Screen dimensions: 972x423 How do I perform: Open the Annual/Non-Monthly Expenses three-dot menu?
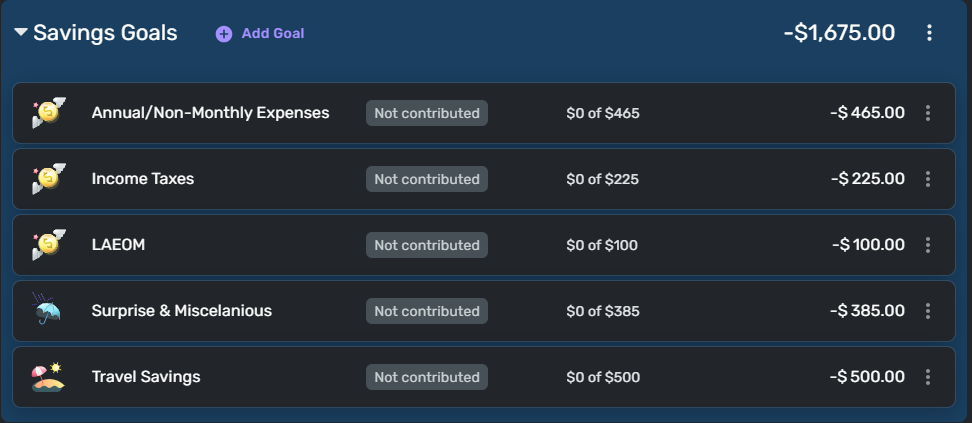pos(928,113)
